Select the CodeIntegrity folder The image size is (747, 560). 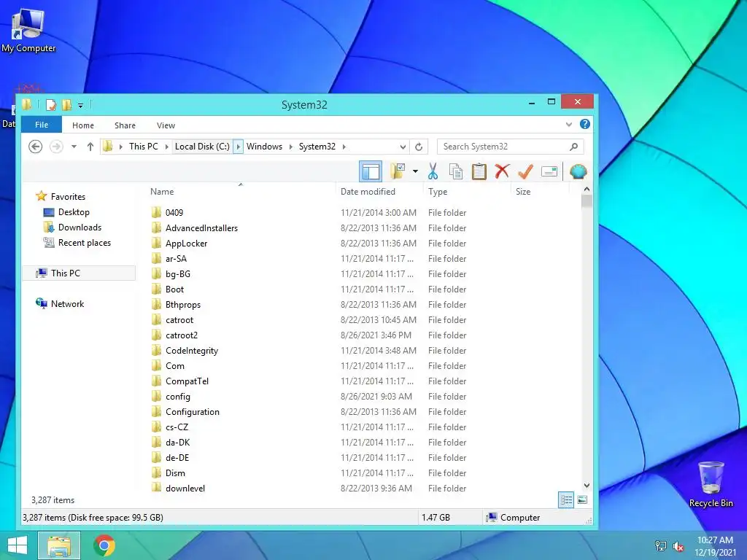point(192,350)
